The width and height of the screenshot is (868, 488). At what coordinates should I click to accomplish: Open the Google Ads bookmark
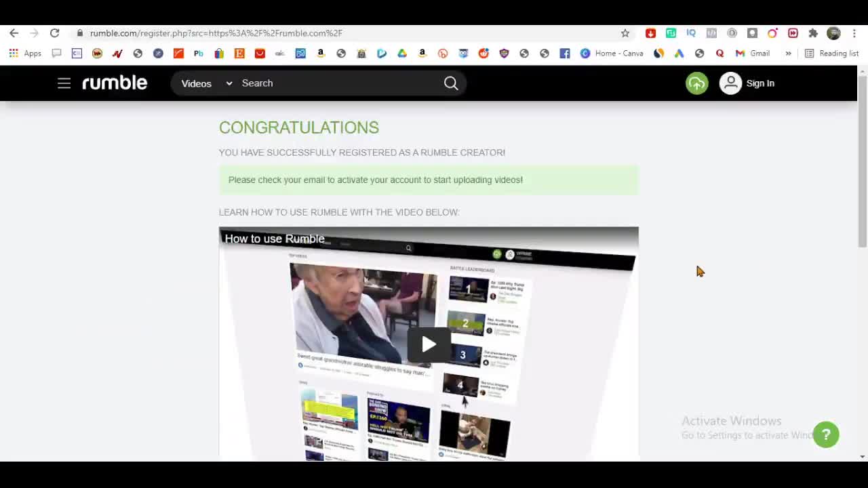point(679,54)
